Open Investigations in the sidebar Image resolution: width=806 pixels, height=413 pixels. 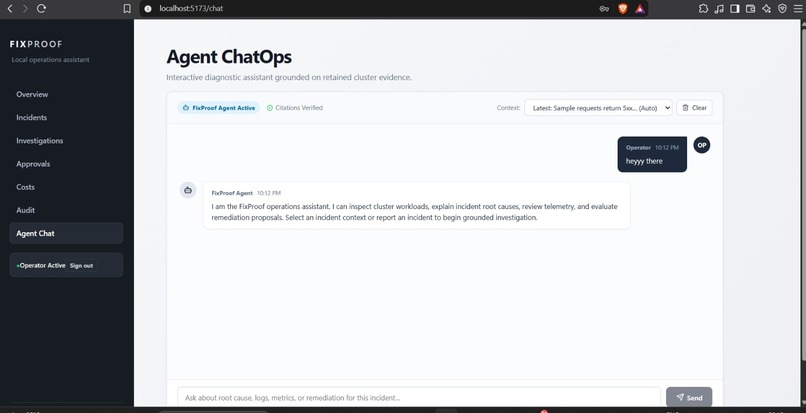[x=66, y=141]
